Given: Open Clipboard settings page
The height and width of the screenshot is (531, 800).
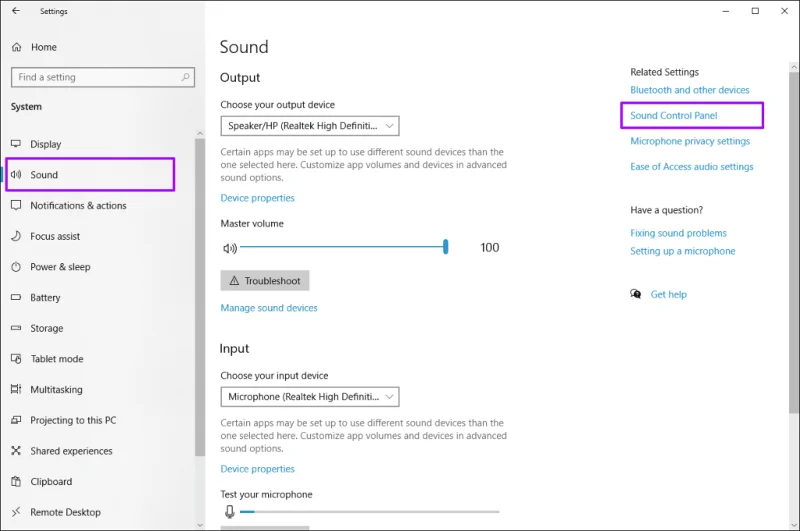Looking at the screenshot, I should pos(51,482).
